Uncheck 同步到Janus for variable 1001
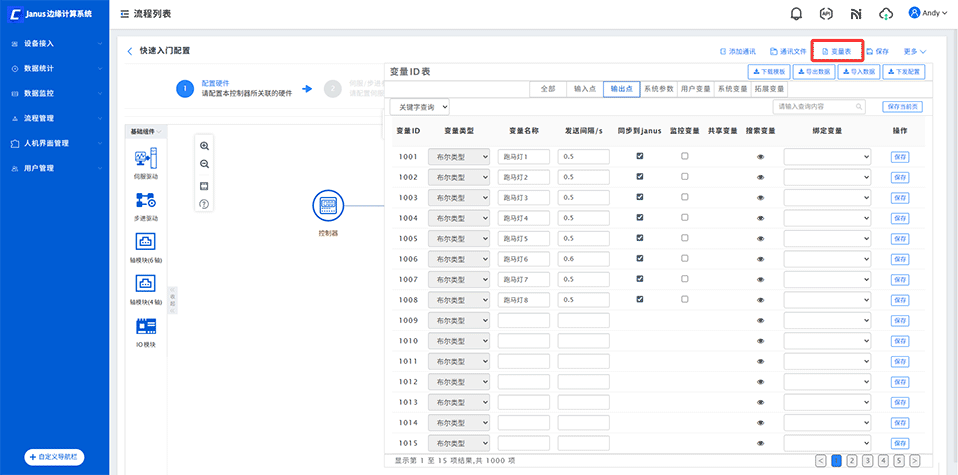Image resolution: width=958 pixels, height=475 pixels. click(x=640, y=156)
